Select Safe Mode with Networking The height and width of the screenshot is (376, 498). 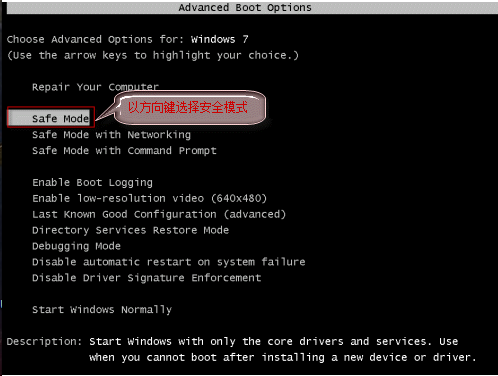pyautogui.click(x=111, y=135)
